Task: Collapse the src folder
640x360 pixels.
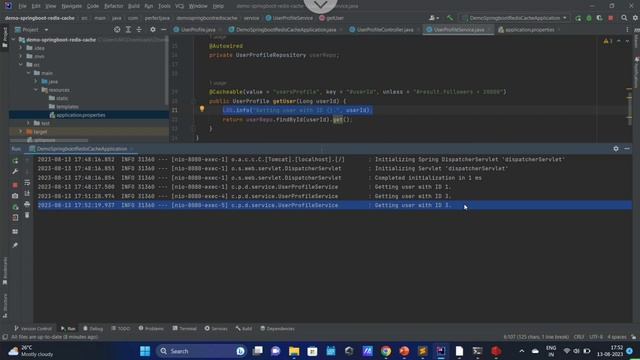Action: [x=21, y=64]
